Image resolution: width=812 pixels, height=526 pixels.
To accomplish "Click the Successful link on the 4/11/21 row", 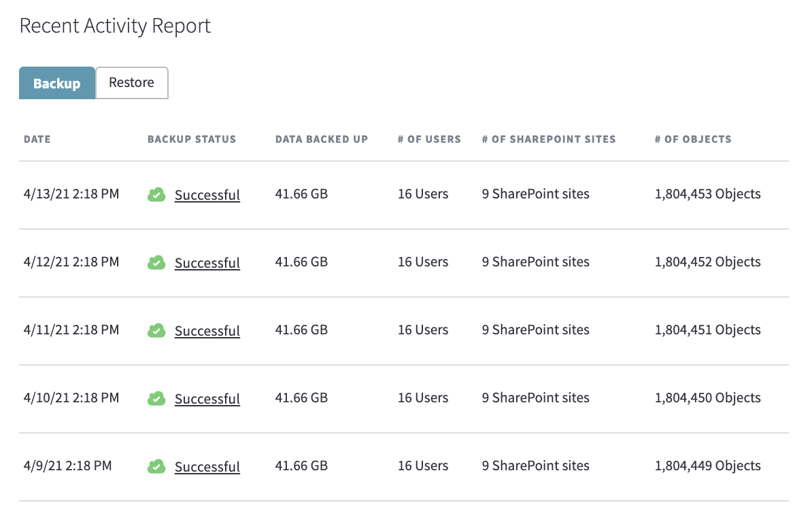I will pyautogui.click(x=207, y=330).
